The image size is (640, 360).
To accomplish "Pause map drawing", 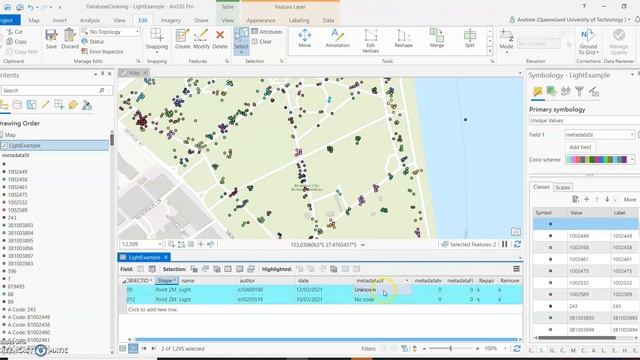I will point(504,244).
